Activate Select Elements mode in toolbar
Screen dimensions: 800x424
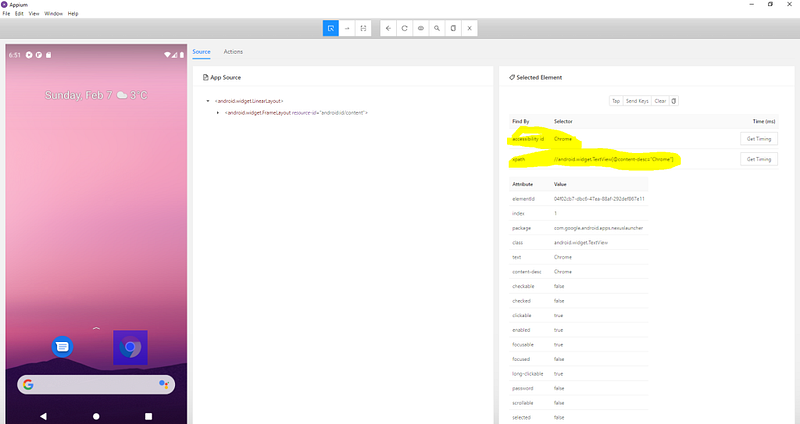[331, 29]
